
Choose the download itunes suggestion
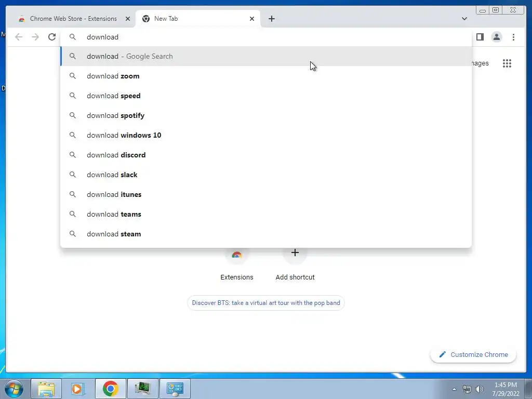point(266,194)
